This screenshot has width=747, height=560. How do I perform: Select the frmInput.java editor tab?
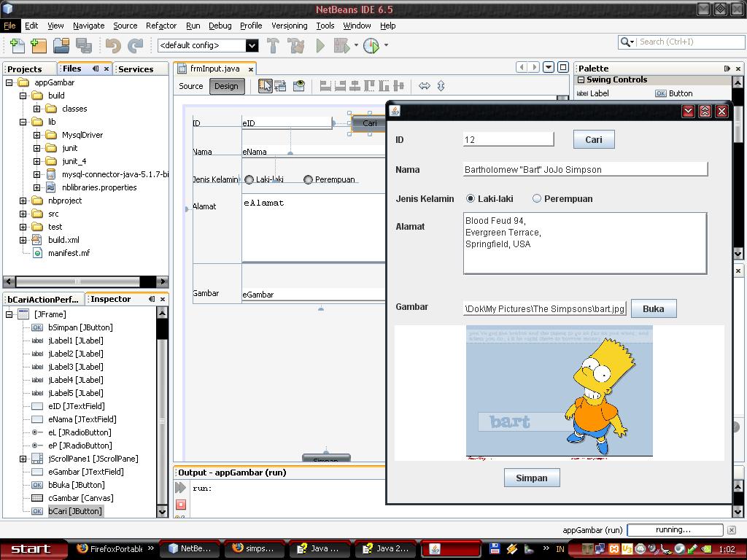(x=215, y=69)
